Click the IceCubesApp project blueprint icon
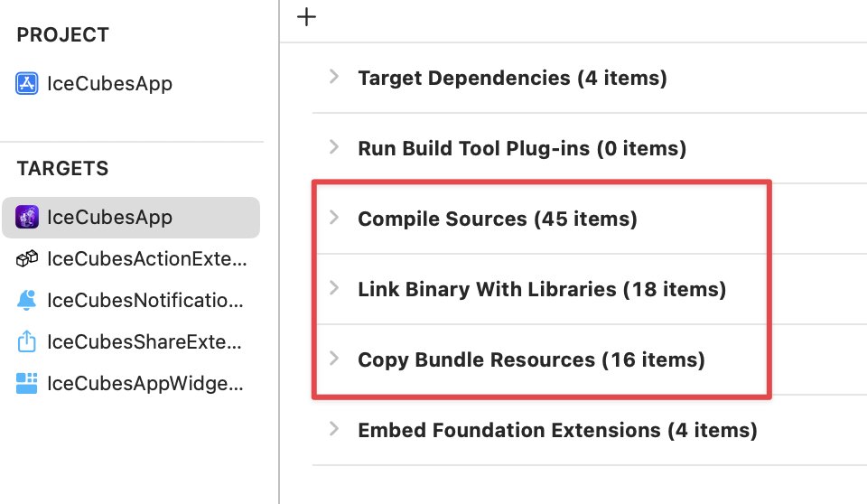867x504 pixels. point(27,84)
